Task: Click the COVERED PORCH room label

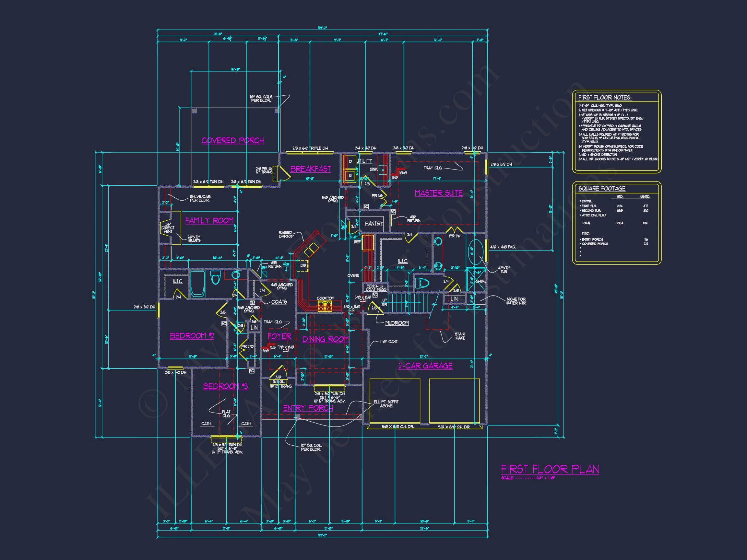Action: (x=233, y=140)
